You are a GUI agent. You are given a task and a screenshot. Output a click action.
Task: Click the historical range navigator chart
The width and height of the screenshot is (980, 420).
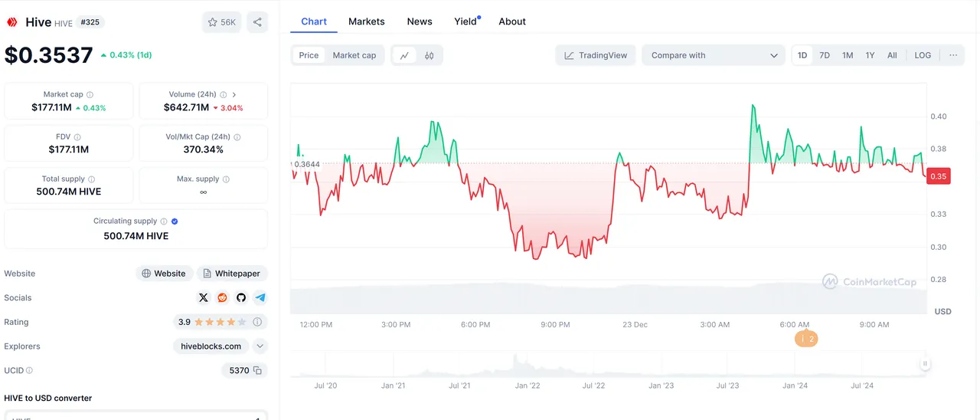[x=608, y=365]
